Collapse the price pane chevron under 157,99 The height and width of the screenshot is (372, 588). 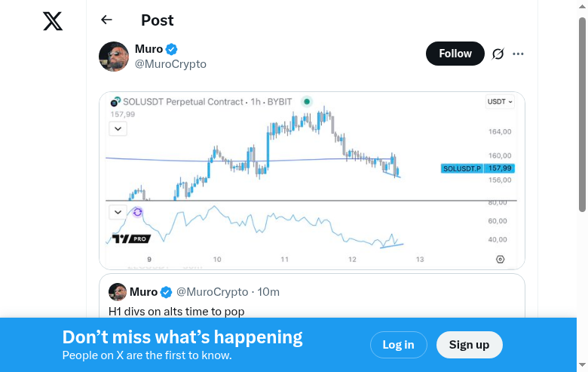118,129
